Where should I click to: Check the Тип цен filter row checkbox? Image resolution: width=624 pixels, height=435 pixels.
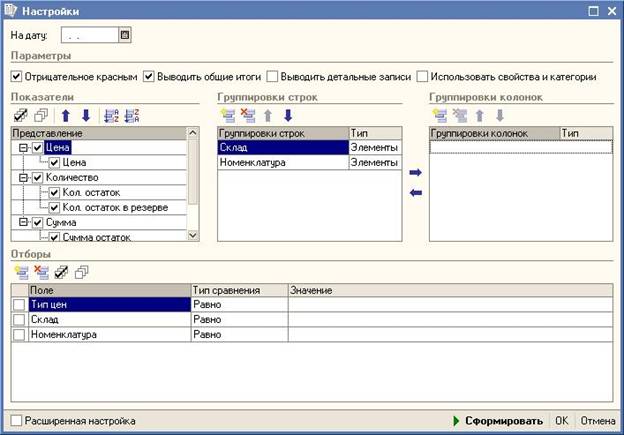[19, 304]
